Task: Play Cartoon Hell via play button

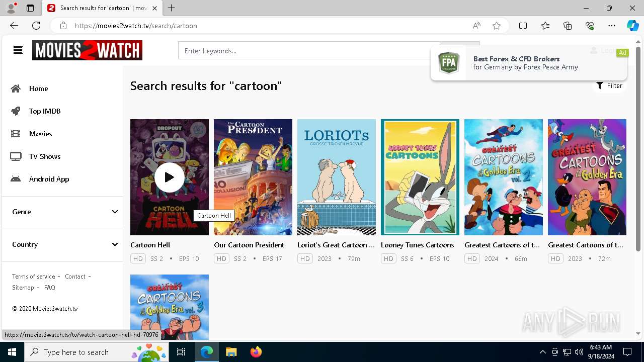Action: click(x=169, y=177)
